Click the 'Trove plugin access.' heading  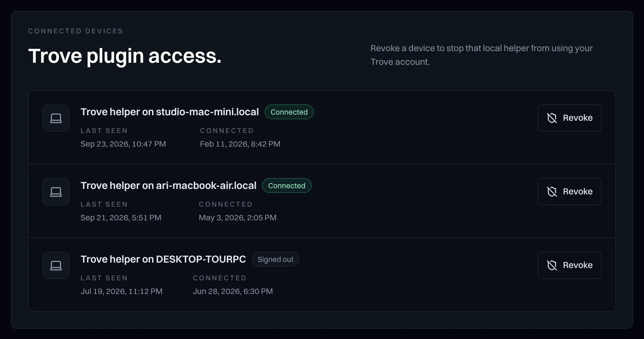pyautogui.click(x=125, y=56)
